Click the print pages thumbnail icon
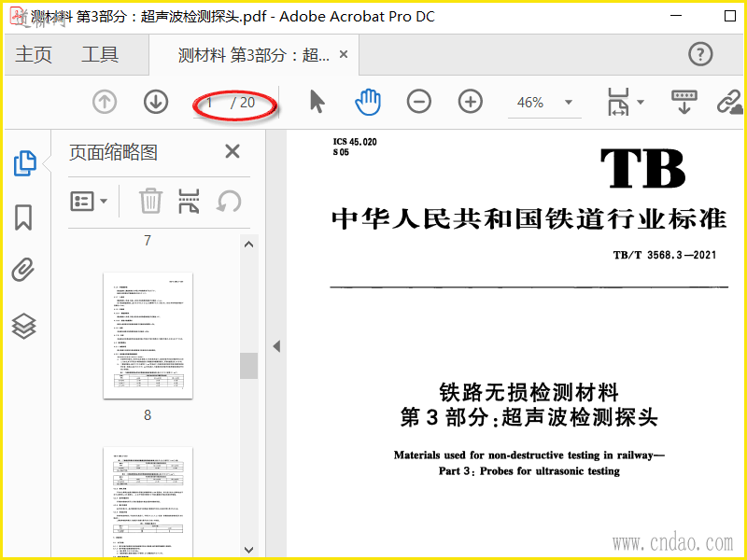The width and height of the screenshot is (747, 560). [x=190, y=201]
